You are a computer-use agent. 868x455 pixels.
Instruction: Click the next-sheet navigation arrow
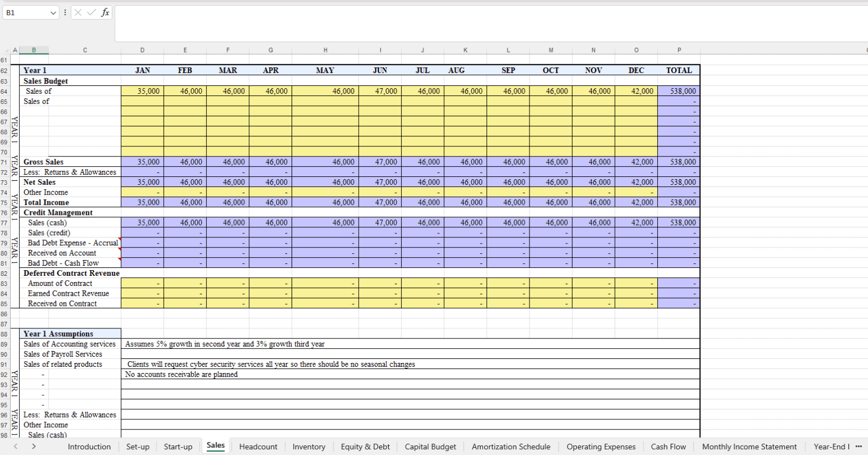(33, 447)
